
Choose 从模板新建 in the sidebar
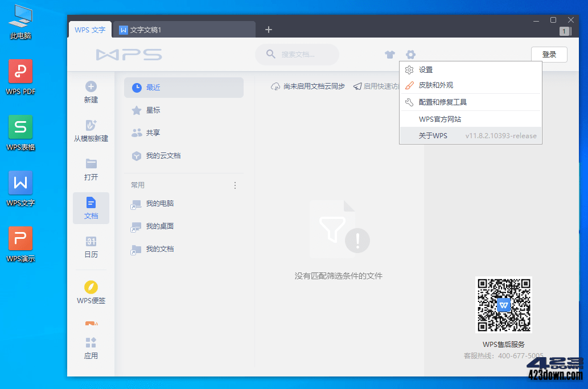pos(91,130)
